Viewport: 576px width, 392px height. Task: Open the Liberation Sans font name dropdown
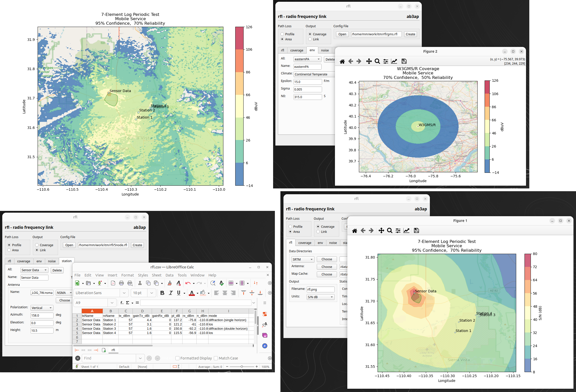point(124,293)
